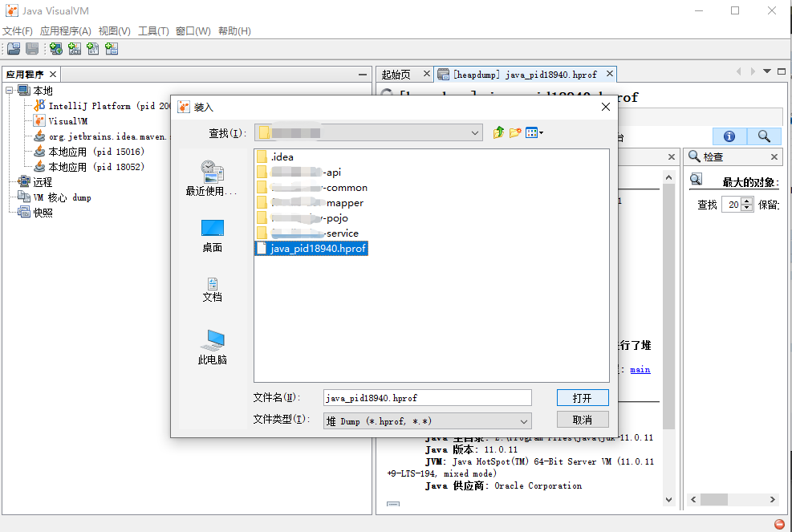Open the heap dump info view icon
Screen dimensions: 792x532
pyautogui.click(x=729, y=136)
